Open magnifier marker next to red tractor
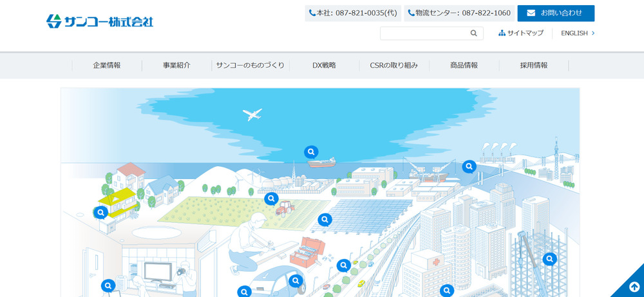Screen dimensions: 644x297 pos(271,199)
